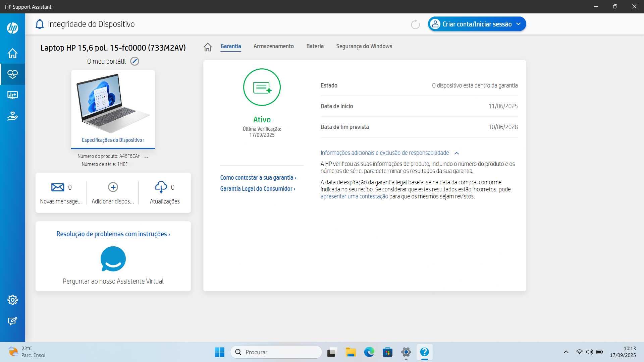
Task: Click the notification bell icon
Action: pyautogui.click(x=40, y=24)
